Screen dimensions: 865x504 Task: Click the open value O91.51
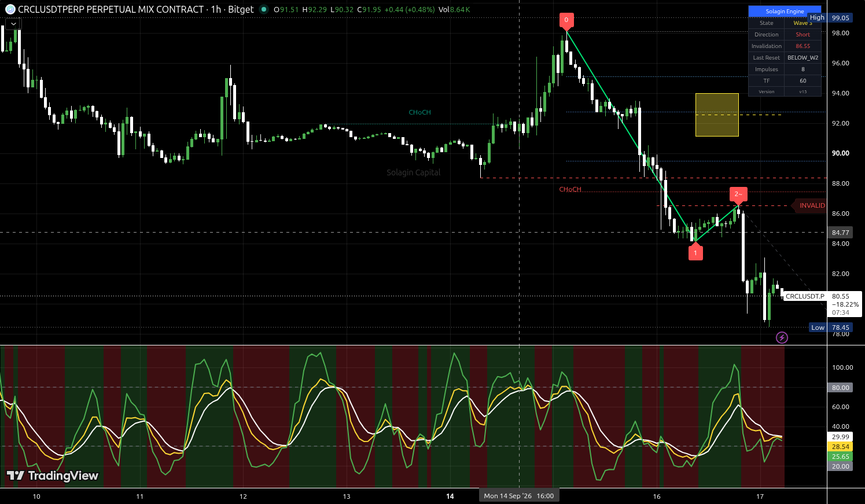point(286,9)
